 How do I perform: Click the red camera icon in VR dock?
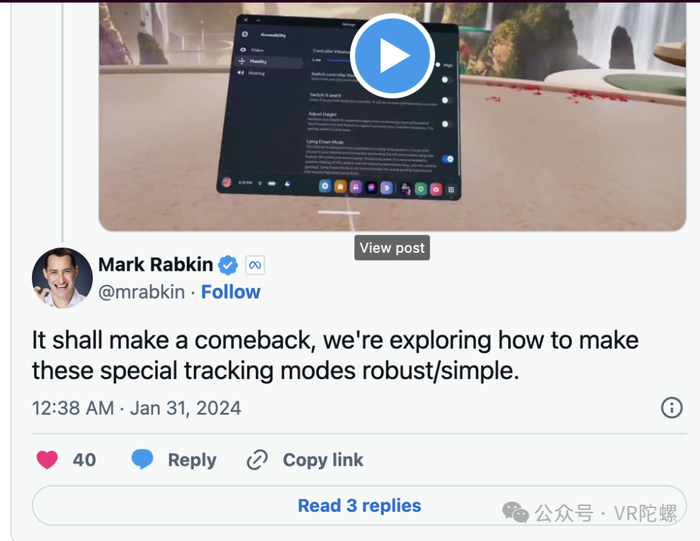[x=436, y=189]
